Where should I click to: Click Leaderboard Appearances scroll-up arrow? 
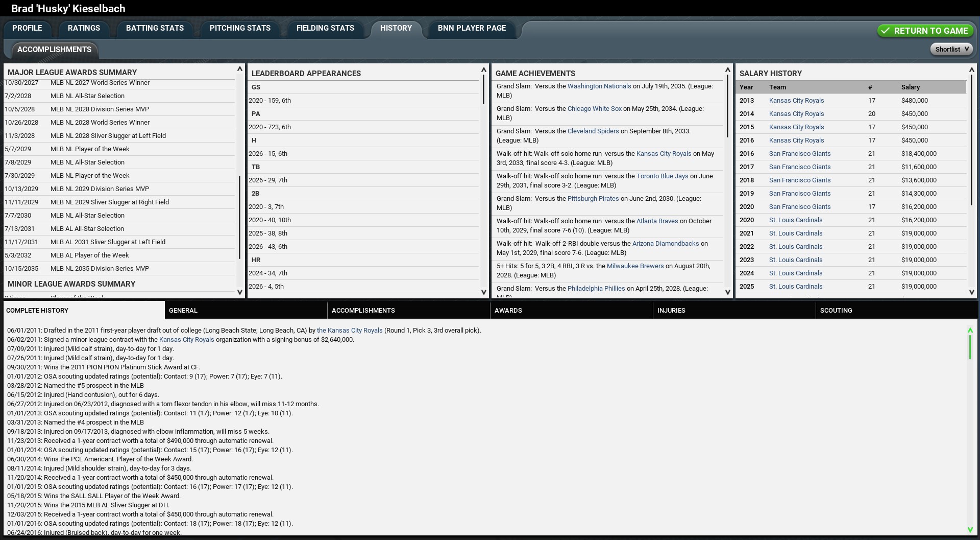pyautogui.click(x=484, y=70)
